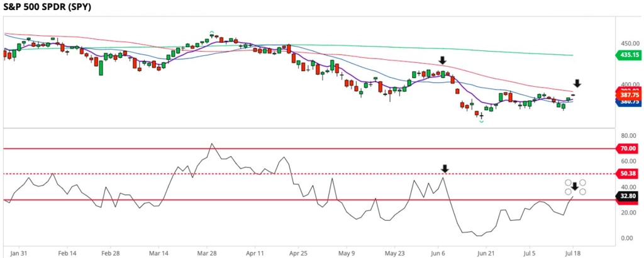This screenshot has width=644, height=258.
Task: Click the 80.00 RSI axis value
Action: [x=630, y=135]
